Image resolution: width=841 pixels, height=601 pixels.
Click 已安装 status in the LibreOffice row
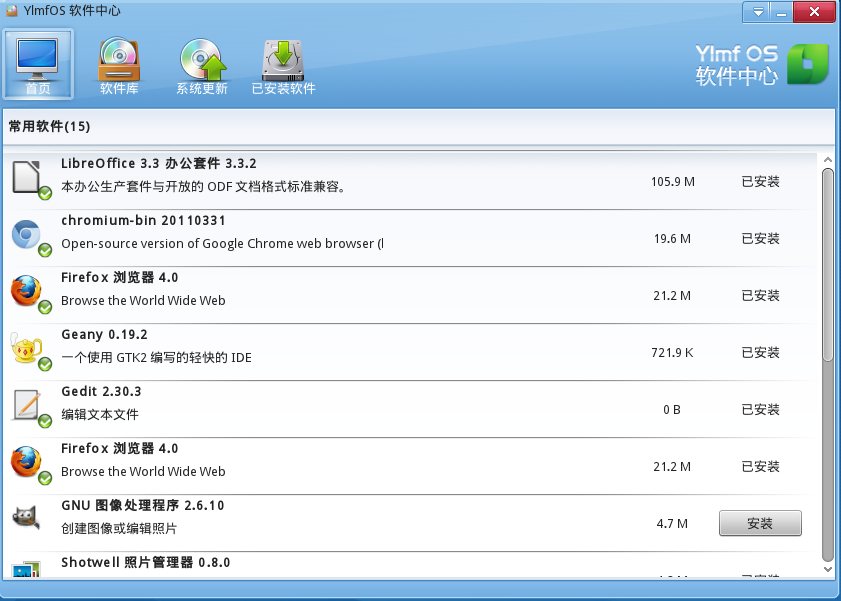[x=760, y=182]
